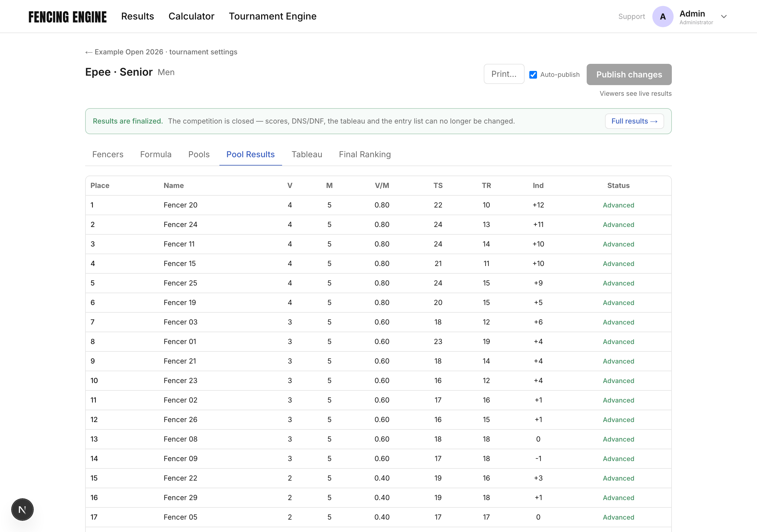Click the Place column header
Image resolution: width=757 pixels, height=532 pixels.
[x=100, y=185]
